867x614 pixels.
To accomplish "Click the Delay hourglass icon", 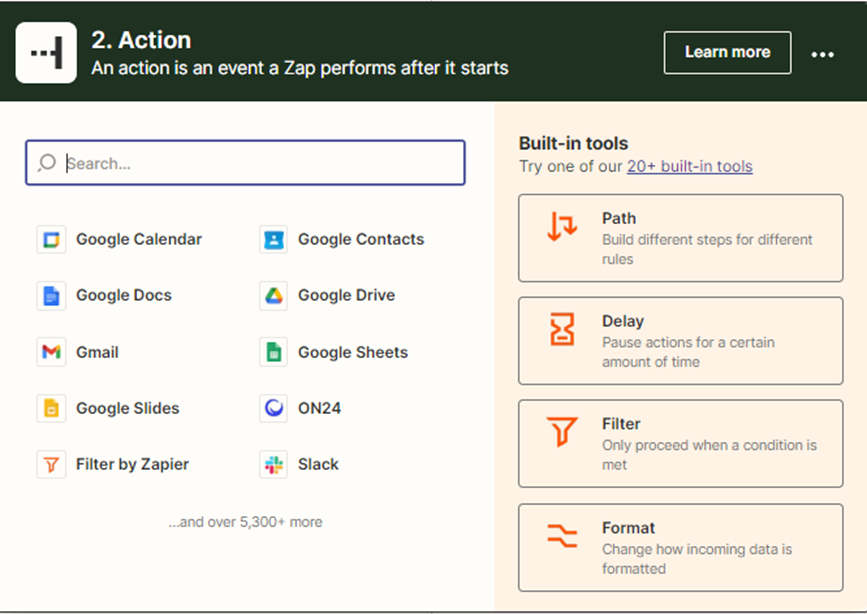I will click(x=562, y=329).
